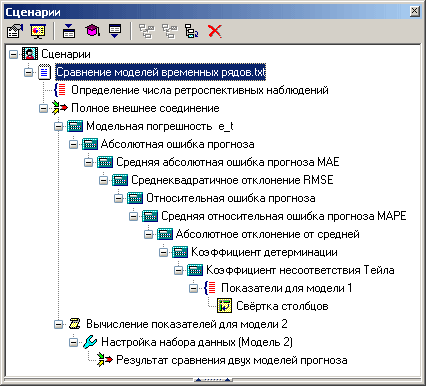The width and height of the screenshot is (426, 386).
Task: Collapse the Полное внешнее соединение node
Action: coord(43,108)
